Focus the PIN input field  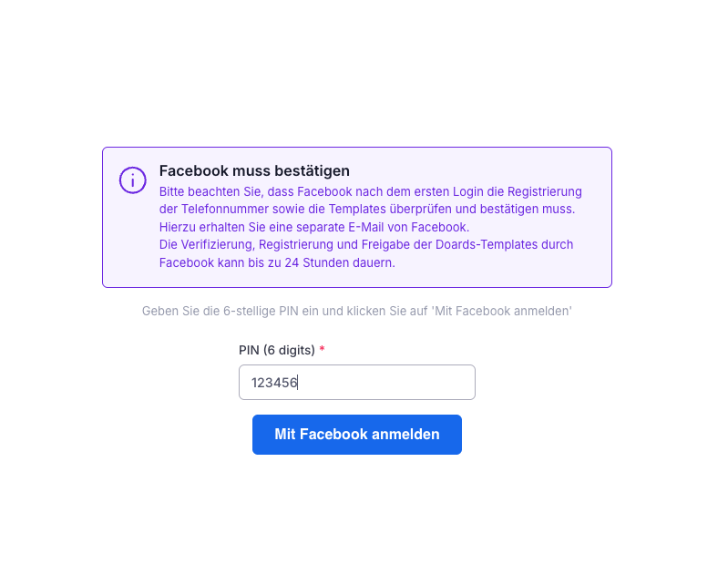click(356, 382)
